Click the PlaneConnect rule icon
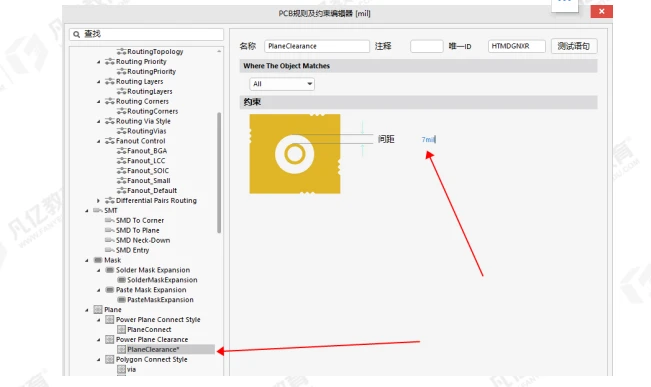651x387 pixels. tap(121, 330)
